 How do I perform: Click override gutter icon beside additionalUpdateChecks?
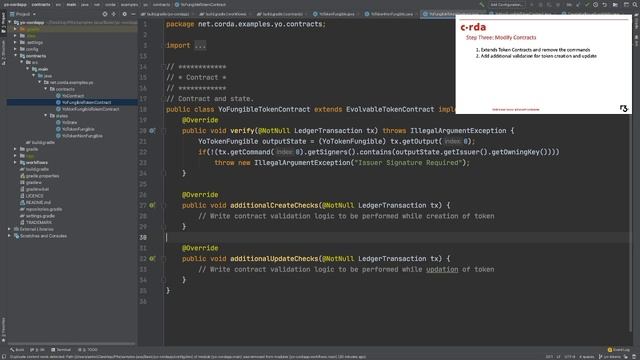click(152, 259)
